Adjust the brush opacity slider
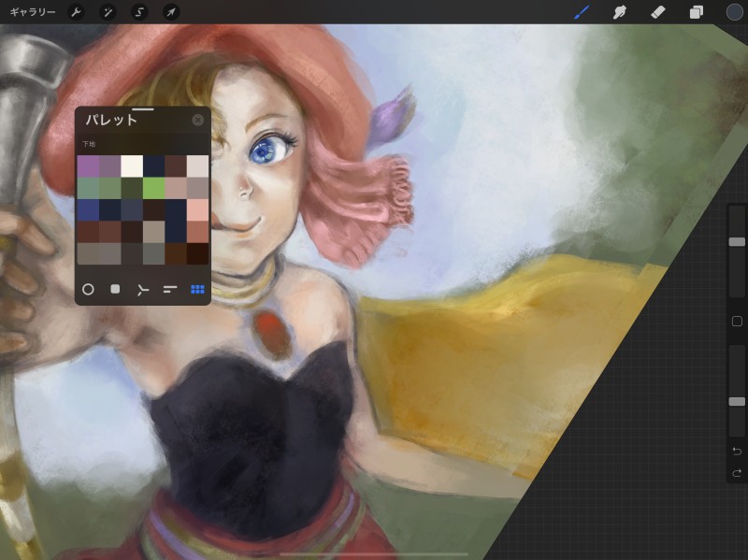 tap(737, 402)
